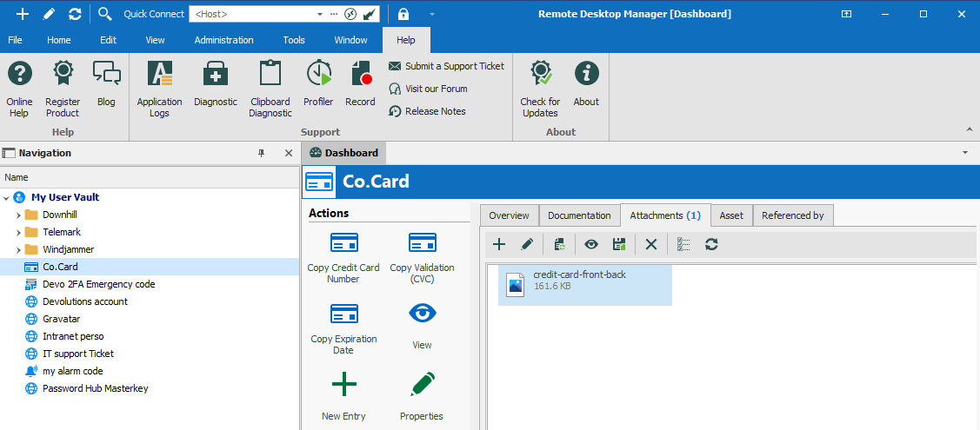Image resolution: width=980 pixels, height=430 pixels.
Task: Click Check for Updates icon
Action: (x=540, y=89)
